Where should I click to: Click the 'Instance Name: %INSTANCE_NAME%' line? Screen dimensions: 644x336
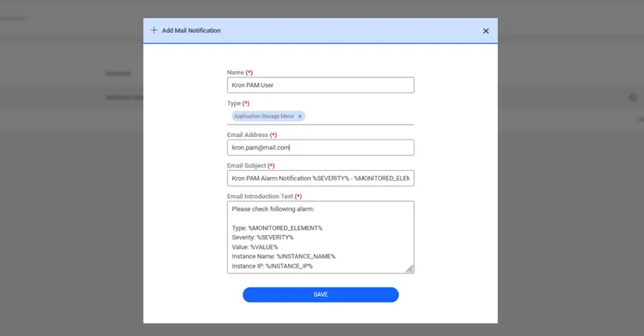click(283, 257)
